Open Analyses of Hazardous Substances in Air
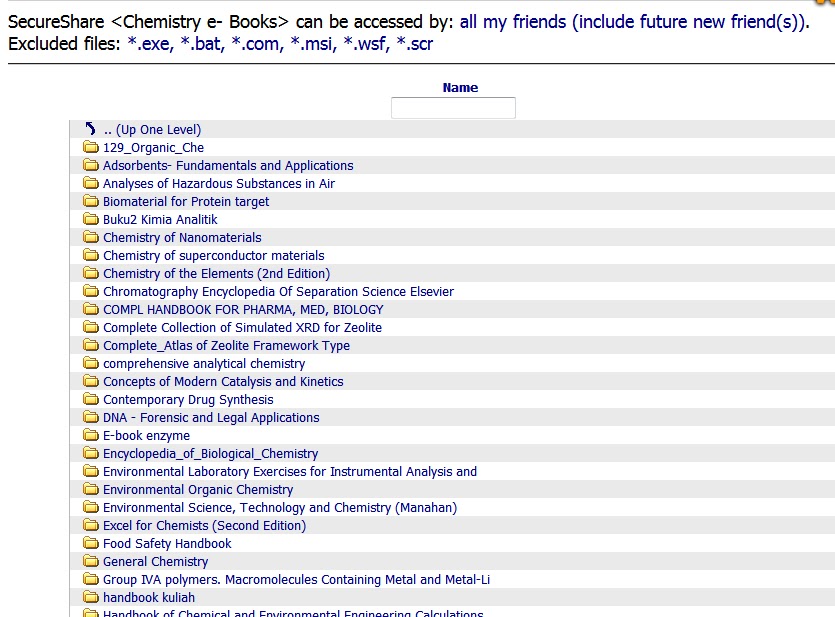 (219, 184)
